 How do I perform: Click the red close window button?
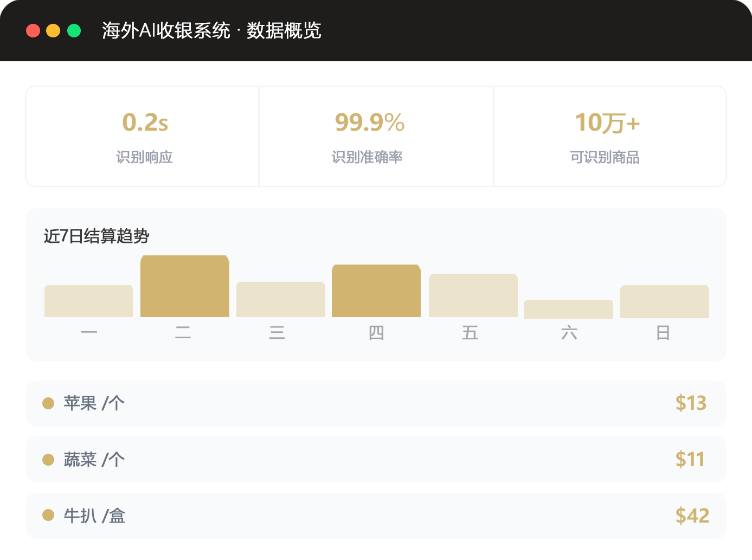coord(33,30)
